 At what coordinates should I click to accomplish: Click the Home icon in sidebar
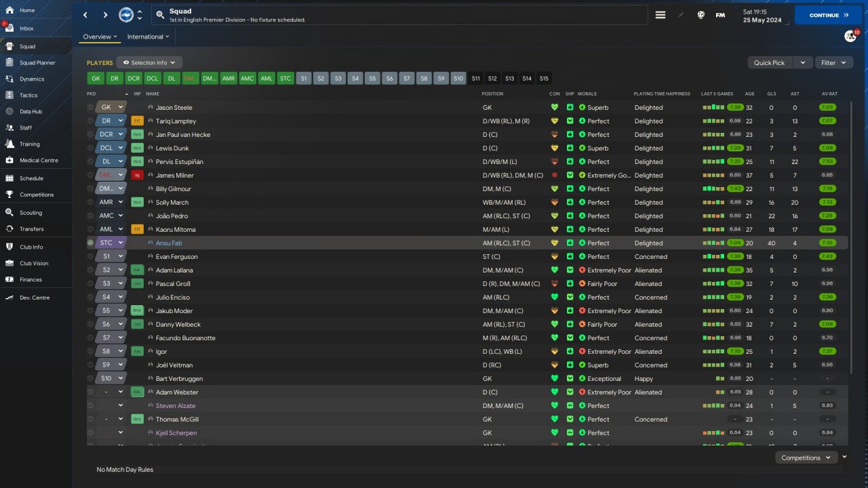point(9,10)
